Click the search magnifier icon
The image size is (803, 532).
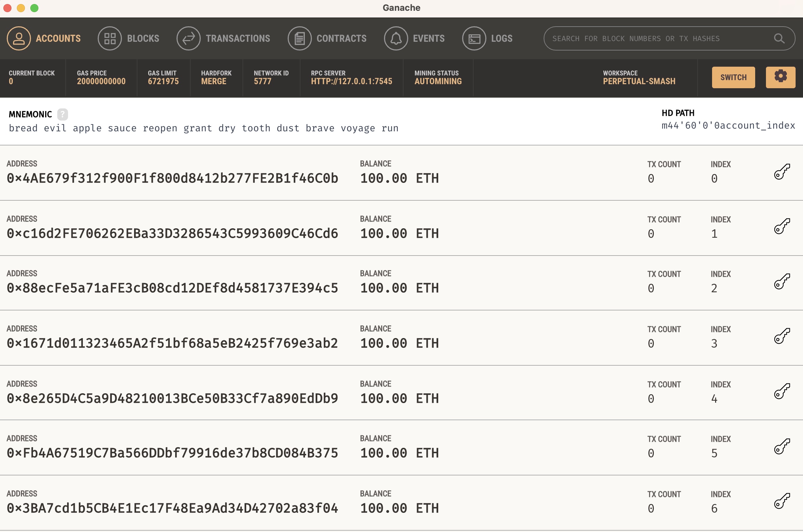click(x=779, y=38)
